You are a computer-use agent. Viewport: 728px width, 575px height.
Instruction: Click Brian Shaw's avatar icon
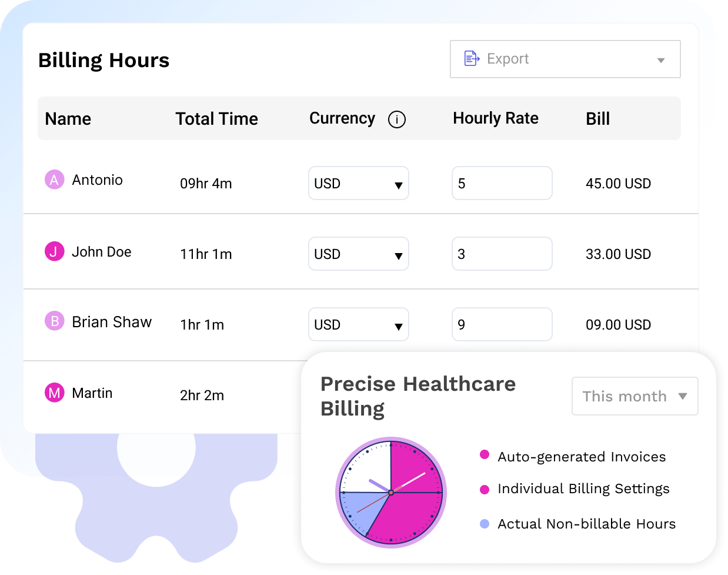[55, 321]
